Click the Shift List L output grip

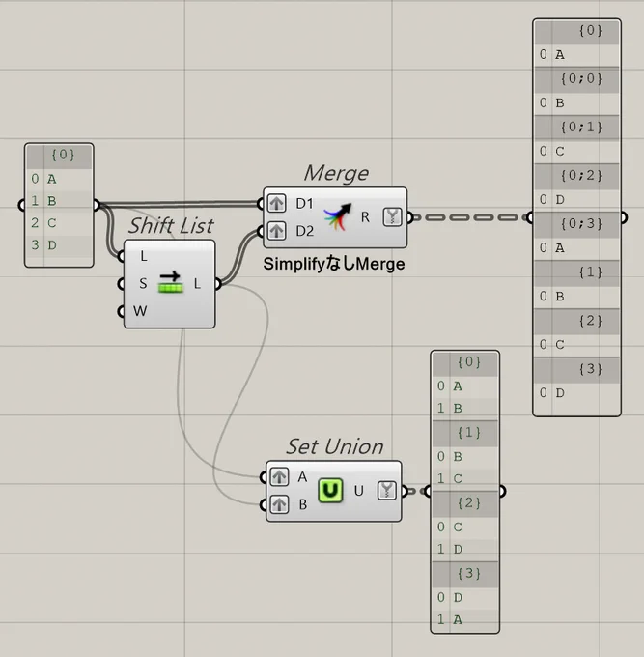click(x=218, y=284)
